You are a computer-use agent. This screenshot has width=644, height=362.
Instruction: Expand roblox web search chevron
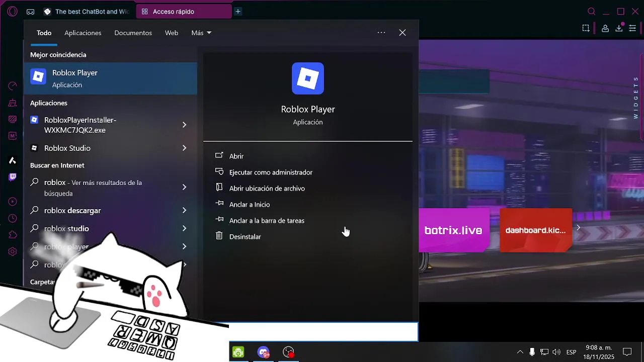point(184,187)
